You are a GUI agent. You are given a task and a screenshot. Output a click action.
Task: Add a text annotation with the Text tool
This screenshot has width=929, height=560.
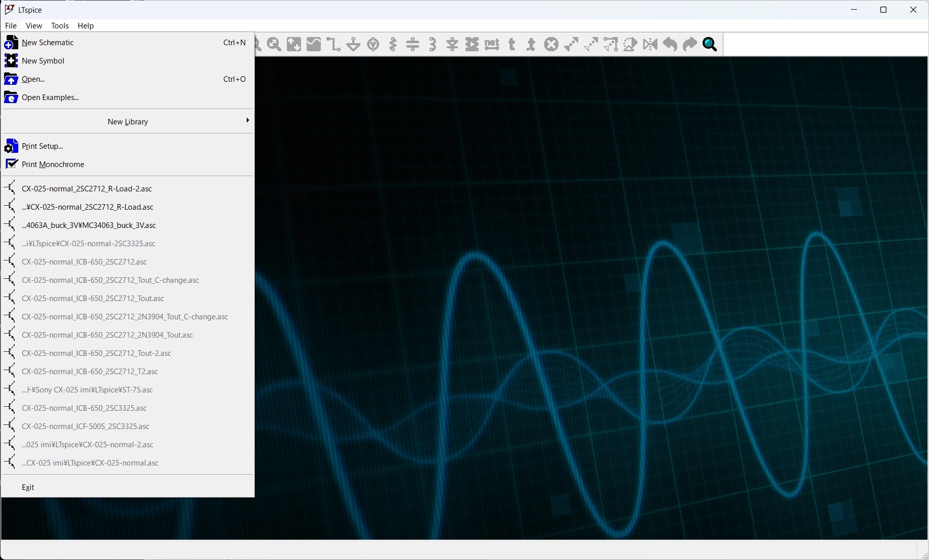(x=512, y=45)
